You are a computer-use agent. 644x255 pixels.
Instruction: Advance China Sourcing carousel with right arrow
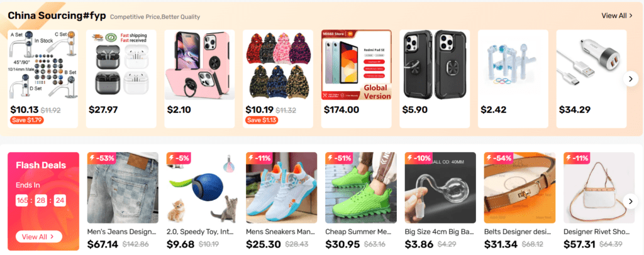pyautogui.click(x=630, y=79)
